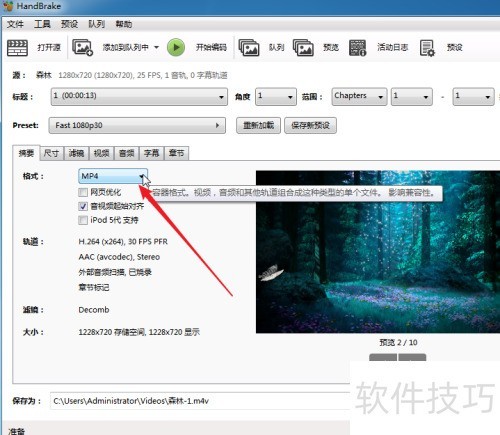Click the Decomb filter text
Image resolution: width=500 pixels, height=435 pixels.
point(94,310)
